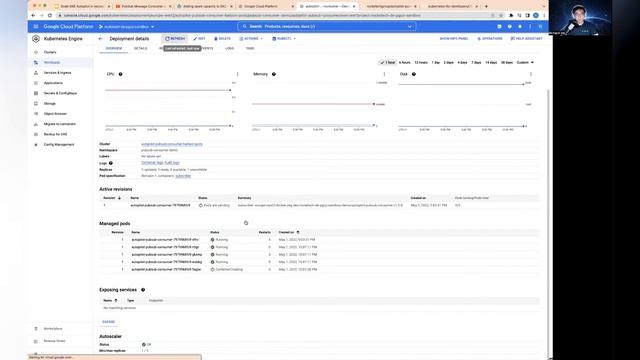
Task: Select the 6 hours time range
Action: click(404, 62)
